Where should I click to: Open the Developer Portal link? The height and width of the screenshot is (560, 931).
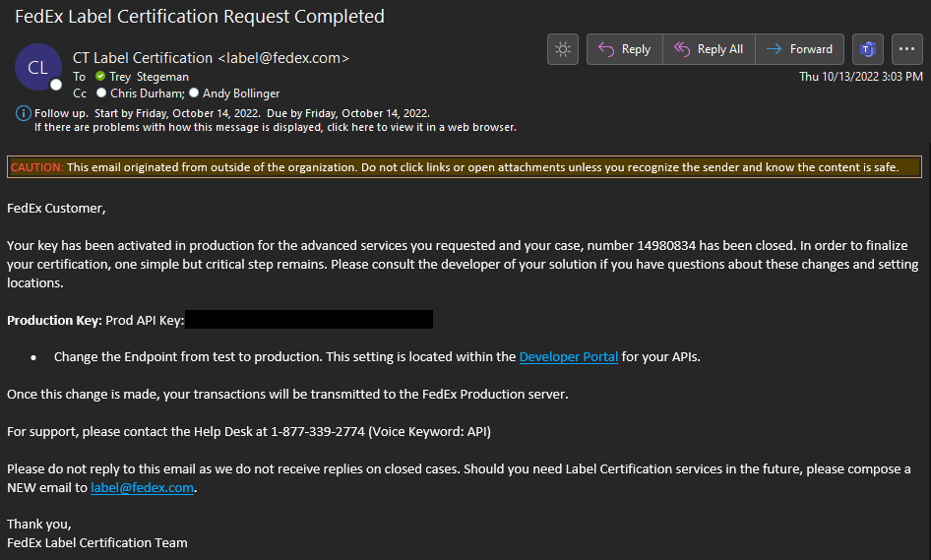click(x=568, y=357)
